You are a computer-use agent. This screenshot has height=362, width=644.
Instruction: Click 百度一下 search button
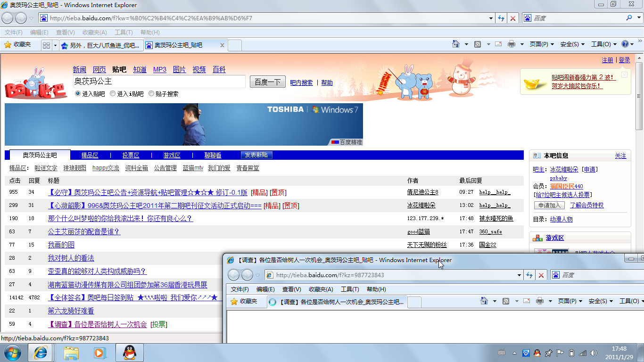coord(267,82)
